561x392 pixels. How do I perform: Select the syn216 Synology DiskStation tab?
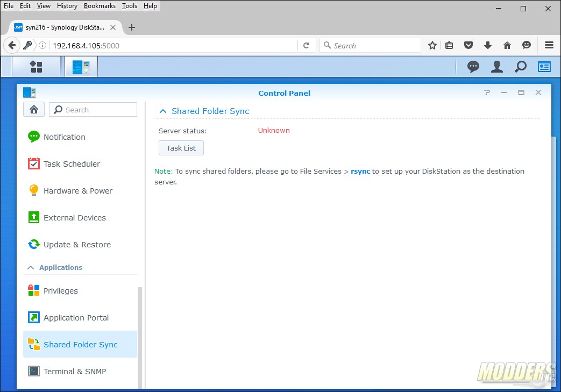(65, 27)
